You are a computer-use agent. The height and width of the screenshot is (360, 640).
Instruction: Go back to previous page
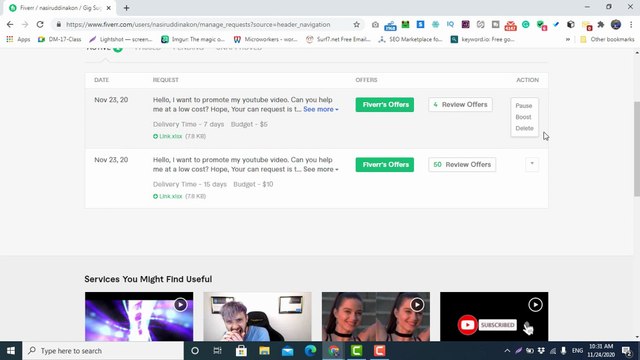[10, 24]
